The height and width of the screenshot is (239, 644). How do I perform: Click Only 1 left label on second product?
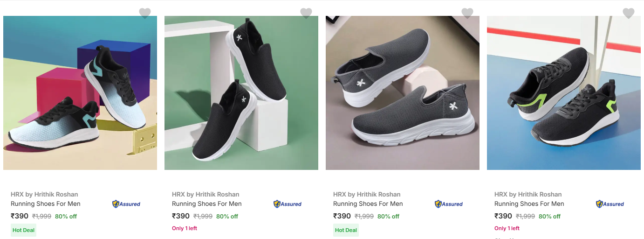click(x=185, y=228)
